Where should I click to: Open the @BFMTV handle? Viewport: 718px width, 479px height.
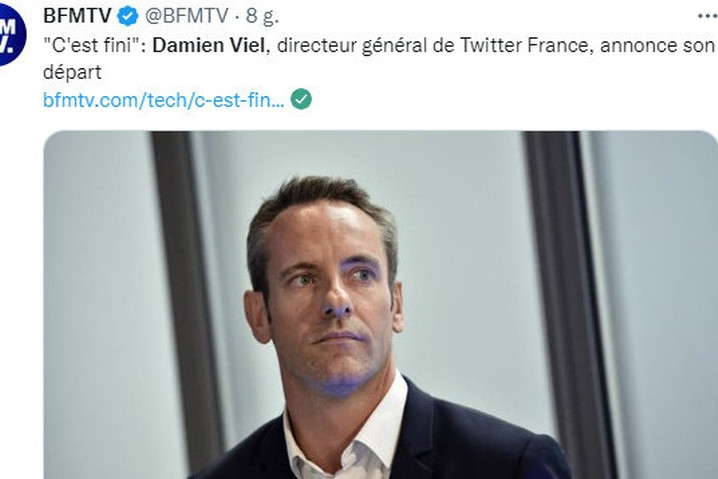coord(186,16)
